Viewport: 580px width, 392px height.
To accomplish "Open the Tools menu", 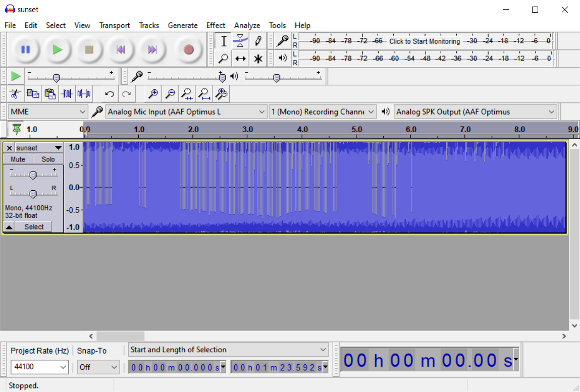I will pos(277,25).
